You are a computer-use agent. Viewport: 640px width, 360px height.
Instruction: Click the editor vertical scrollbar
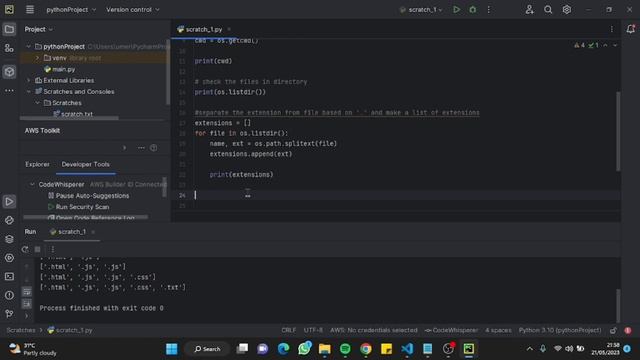click(x=618, y=131)
